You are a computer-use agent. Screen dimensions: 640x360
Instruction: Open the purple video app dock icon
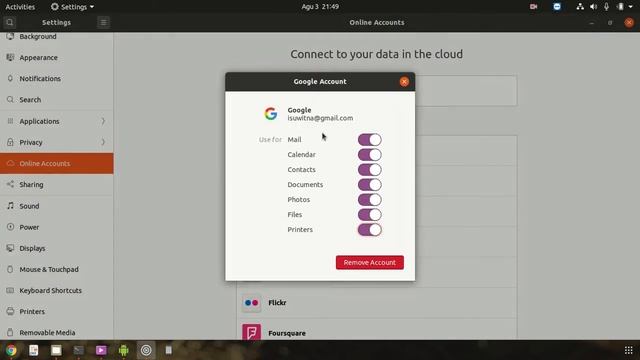coord(101,350)
